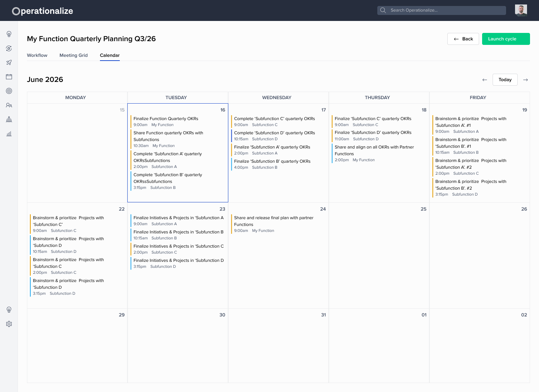Click the Today button
The width and height of the screenshot is (539, 392).
click(x=505, y=80)
